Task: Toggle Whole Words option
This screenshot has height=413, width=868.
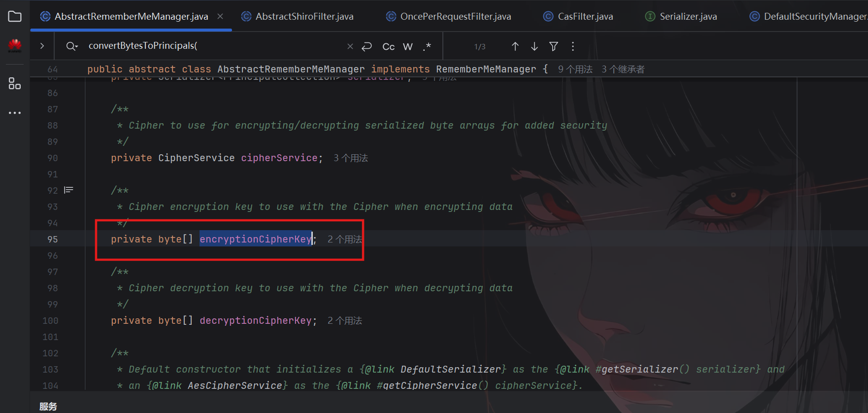Action: pyautogui.click(x=408, y=46)
